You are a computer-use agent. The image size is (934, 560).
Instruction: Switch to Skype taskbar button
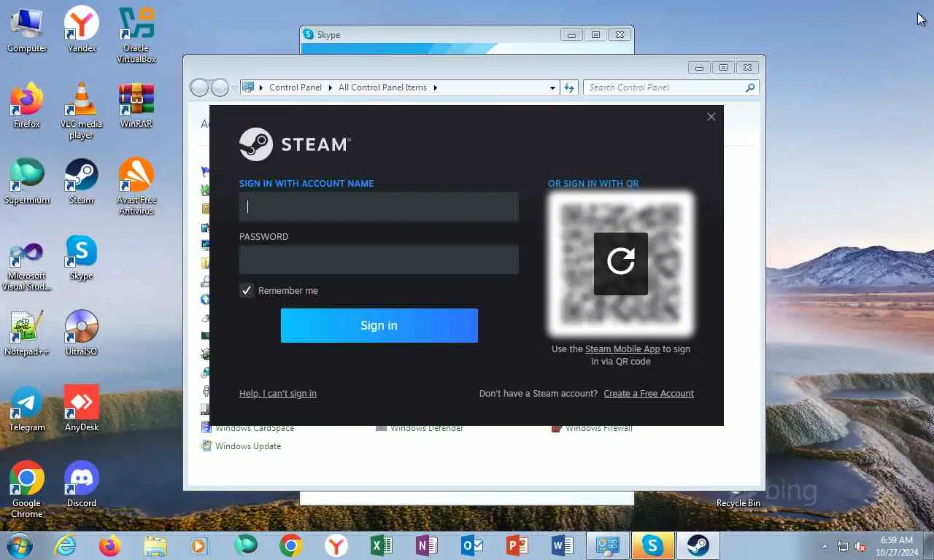653,545
